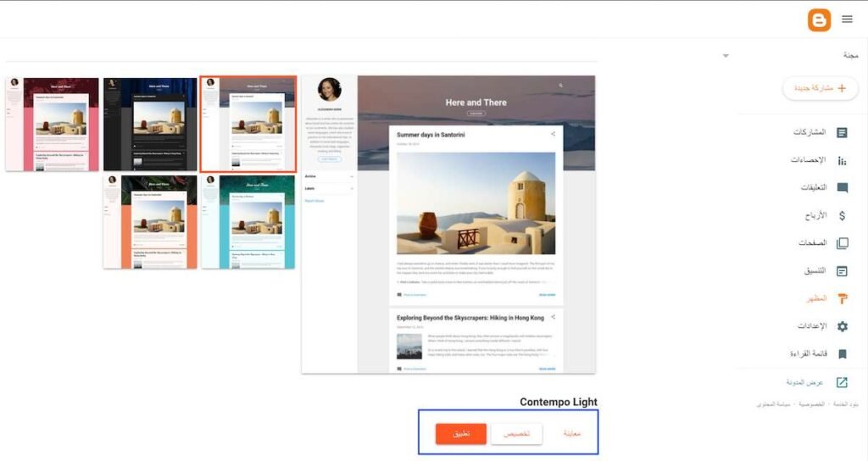Open Stats (الإحصاءات) bar chart icon
Screen dimensions: 868x461
842,161
